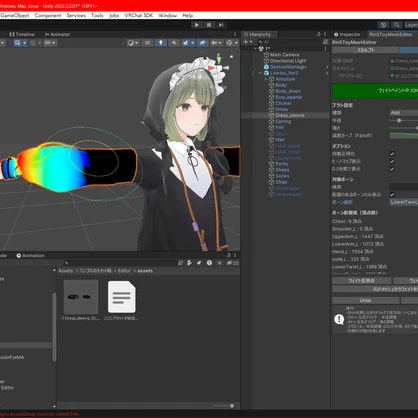
Task: Toggle the 自動正規化 checkbox
Action: point(392,154)
